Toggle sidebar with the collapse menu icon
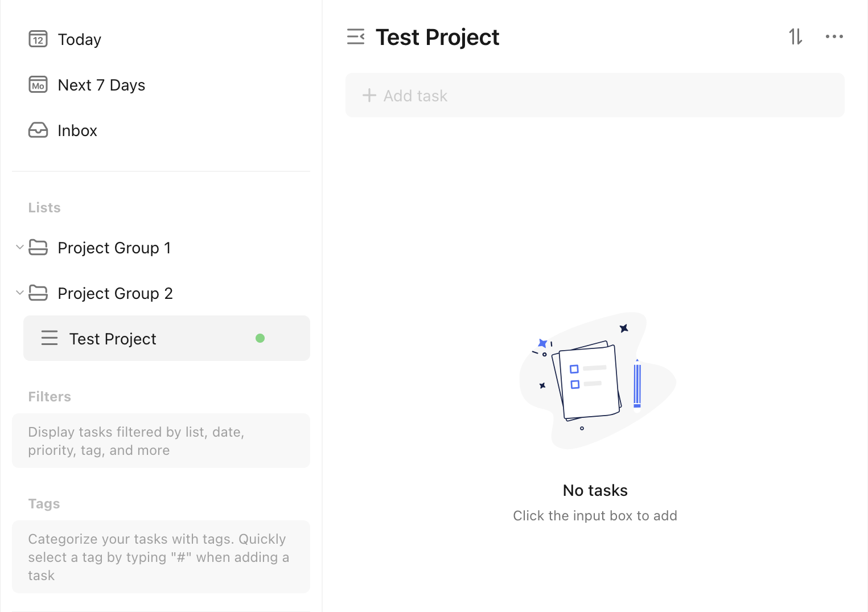 [x=356, y=37]
